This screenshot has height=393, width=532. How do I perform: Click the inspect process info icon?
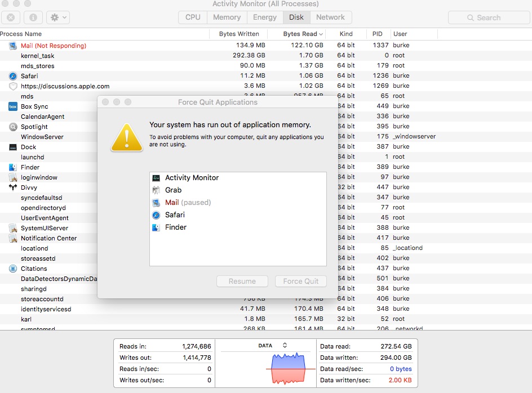click(33, 17)
